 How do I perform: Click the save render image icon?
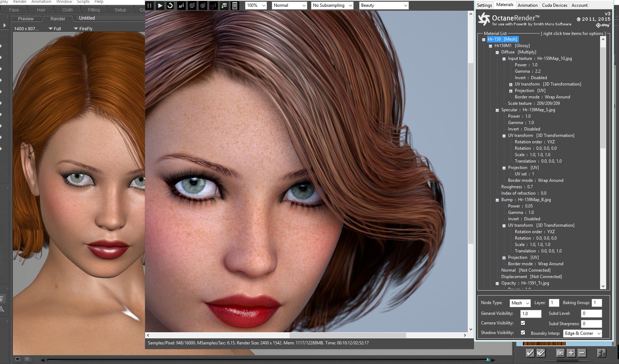coord(224,5)
